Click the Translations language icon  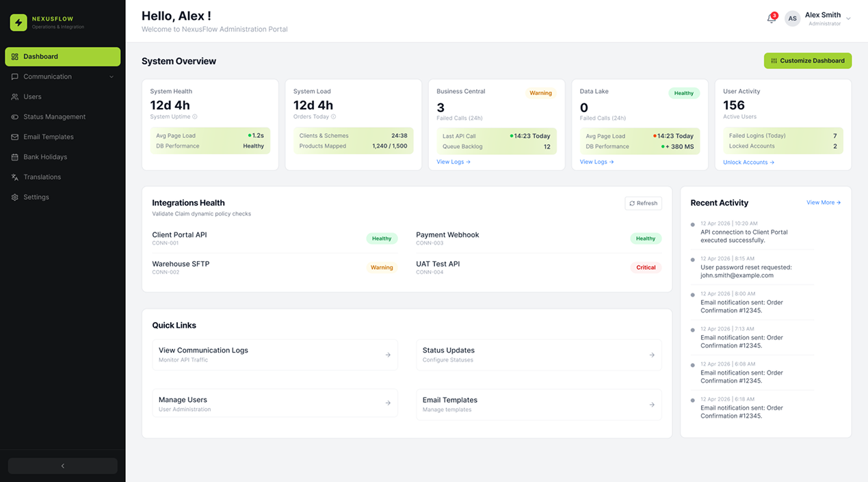tap(15, 177)
